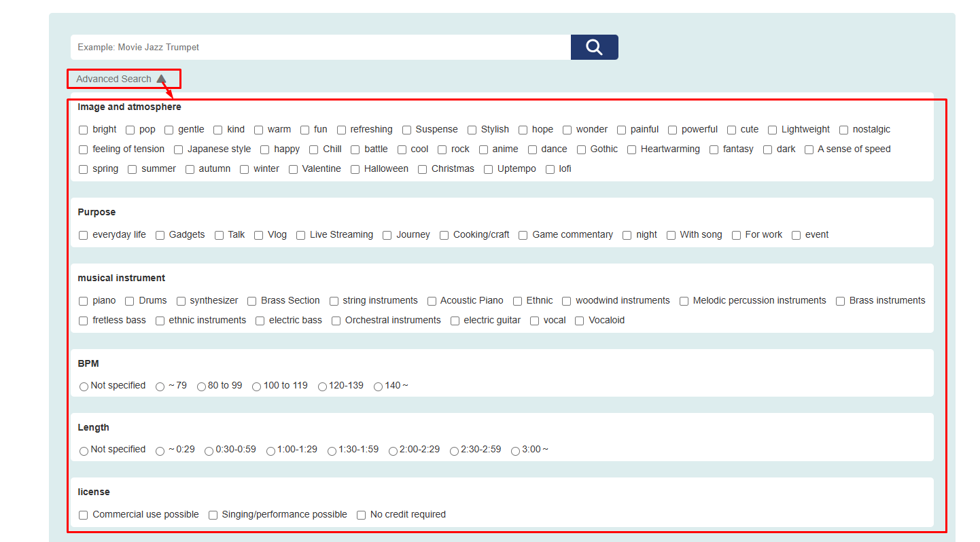Tick the Heartwarming checkbox

pyautogui.click(x=632, y=149)
